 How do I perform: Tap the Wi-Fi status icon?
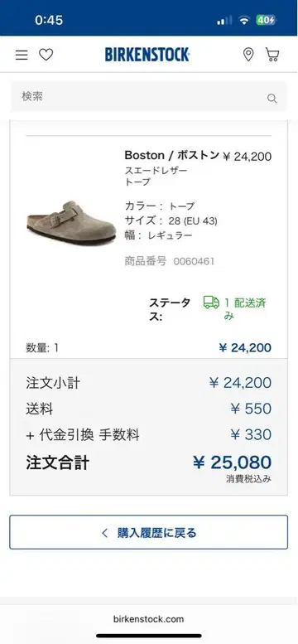click(245, 21)
